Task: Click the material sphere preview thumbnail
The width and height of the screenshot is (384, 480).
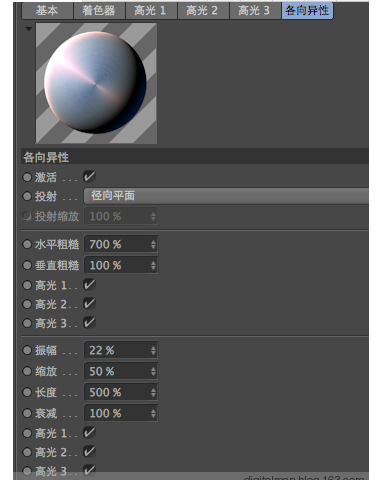Action: 96,83
